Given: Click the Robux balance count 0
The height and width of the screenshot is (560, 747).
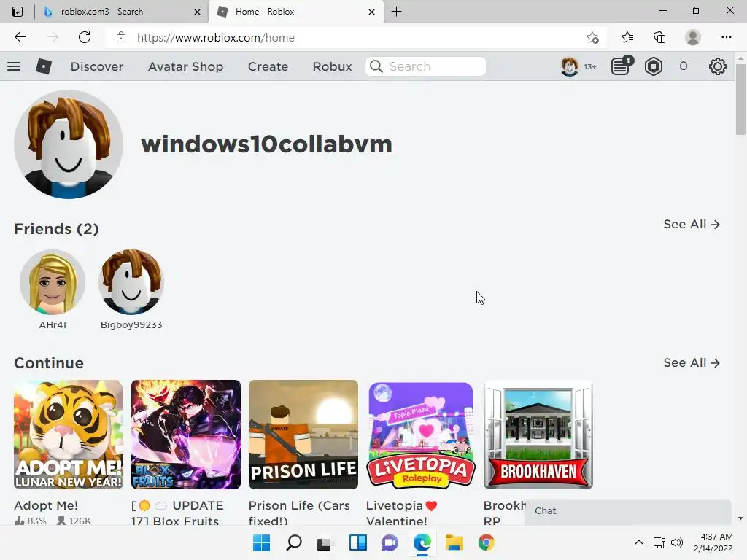Looking at the screenshot, I should click(x=683, y=66).
